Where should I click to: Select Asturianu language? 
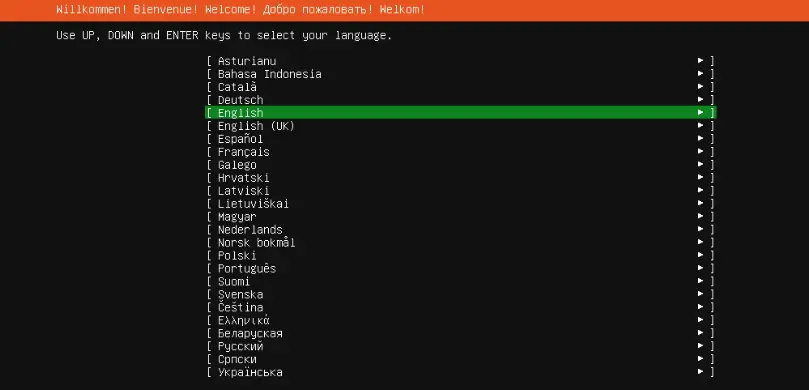pyautogui.click(x=461, y=61)
